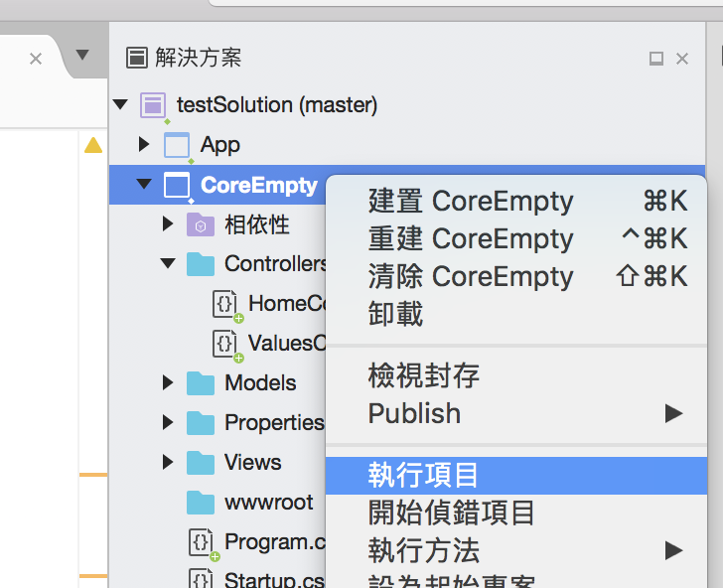Expand the Views folder
This screenshot has height=588, width=723.
click(168, 462)
